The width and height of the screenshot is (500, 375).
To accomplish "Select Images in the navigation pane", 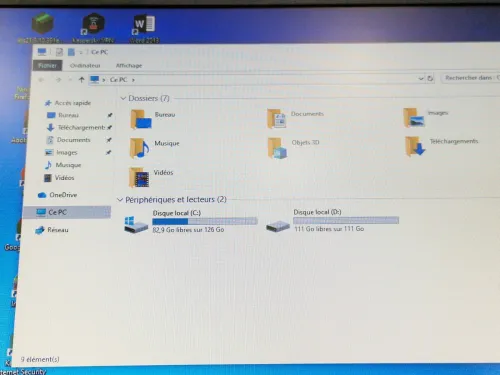I will [x=61, y=153].
